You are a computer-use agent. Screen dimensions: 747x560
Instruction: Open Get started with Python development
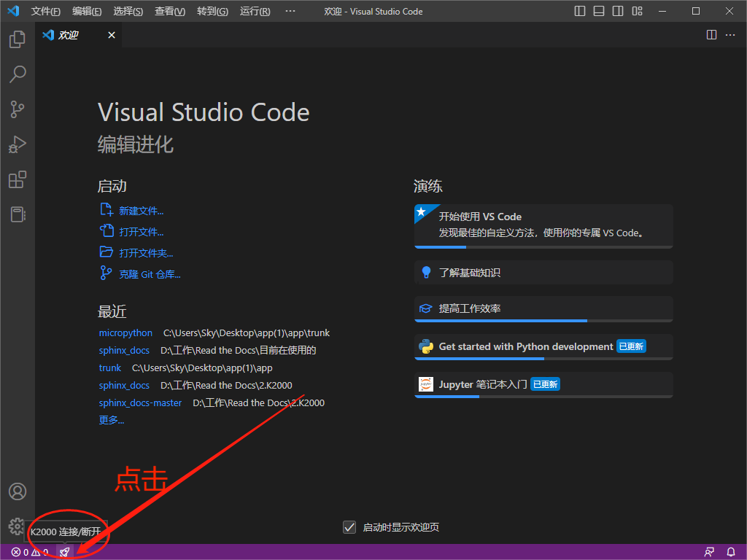coord(543,347)
